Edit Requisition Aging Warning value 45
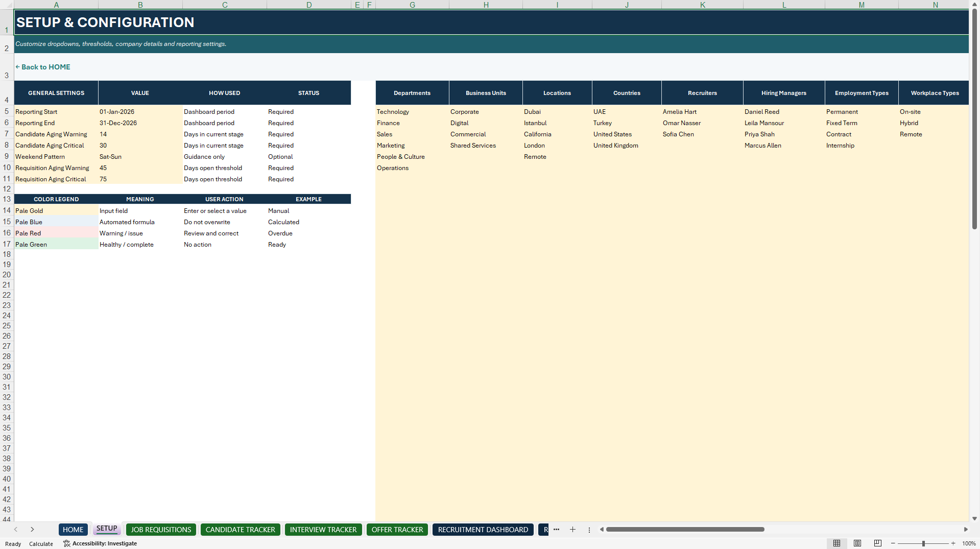 click(140, 168)
